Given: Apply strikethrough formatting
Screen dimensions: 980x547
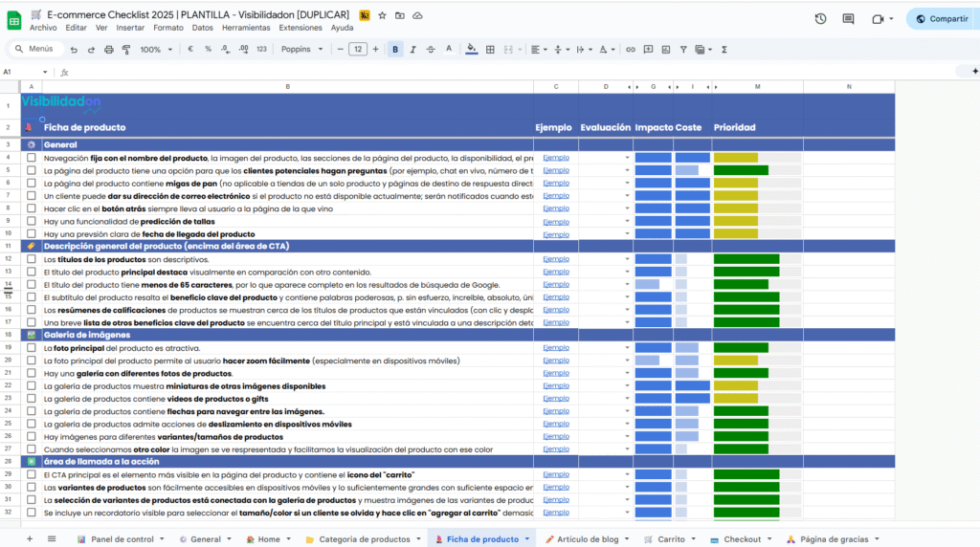Looking at the screenshot, I should point(431,49).
